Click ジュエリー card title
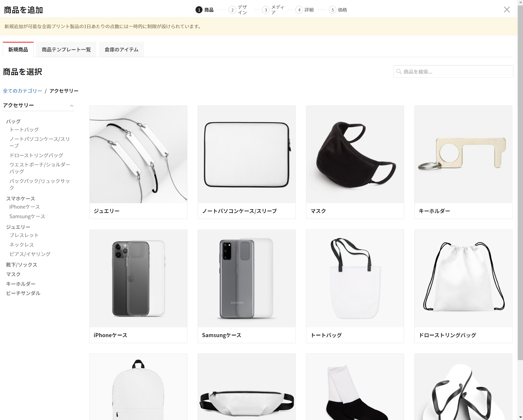The width and height of the screenshot is (523, 420). tap(107, 211)
